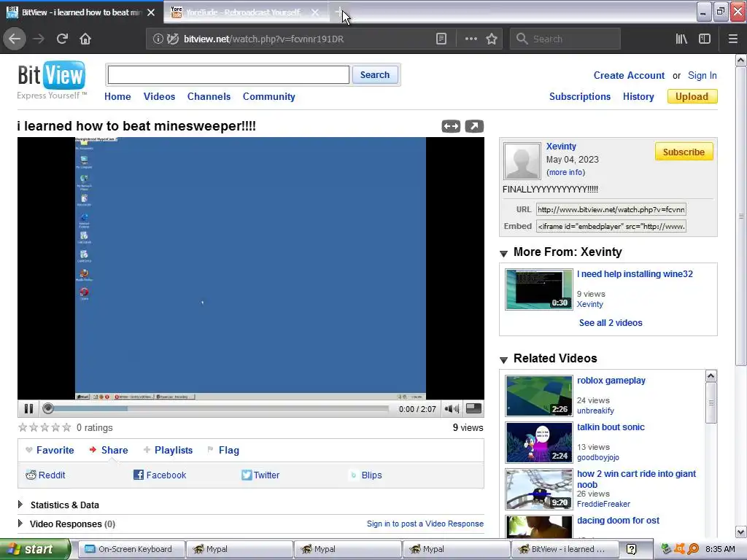Collapse the More From: Xevinty section
This screenshot has height=560, width=747.
pyautogui.click(x=503, y=253)
